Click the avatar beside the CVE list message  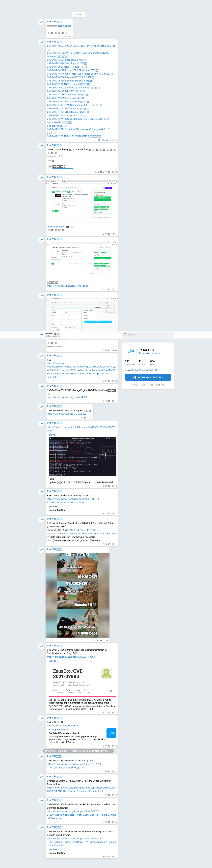tap(41, 42)
